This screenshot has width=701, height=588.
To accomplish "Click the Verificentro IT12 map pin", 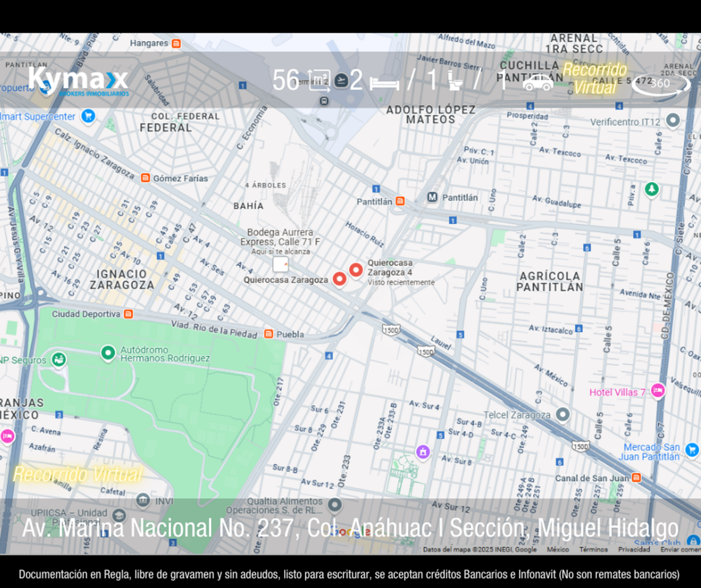I will [x=673, y=121].
